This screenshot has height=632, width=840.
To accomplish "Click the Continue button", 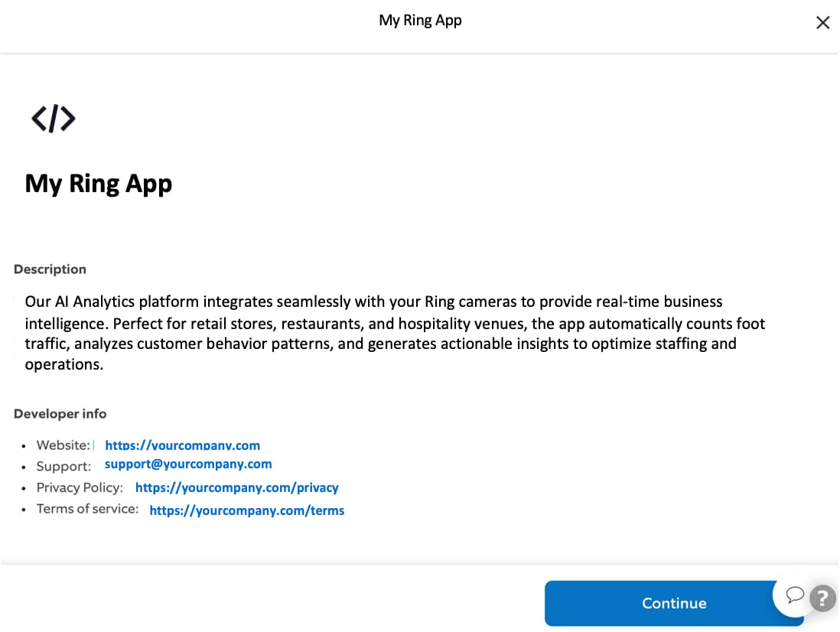I will point(673,603).
